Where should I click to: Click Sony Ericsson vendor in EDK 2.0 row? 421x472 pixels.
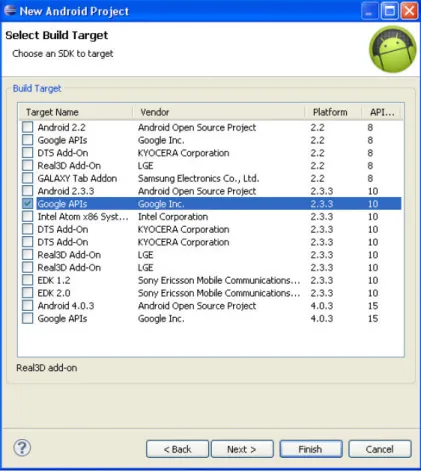click(x=219, y=293)
